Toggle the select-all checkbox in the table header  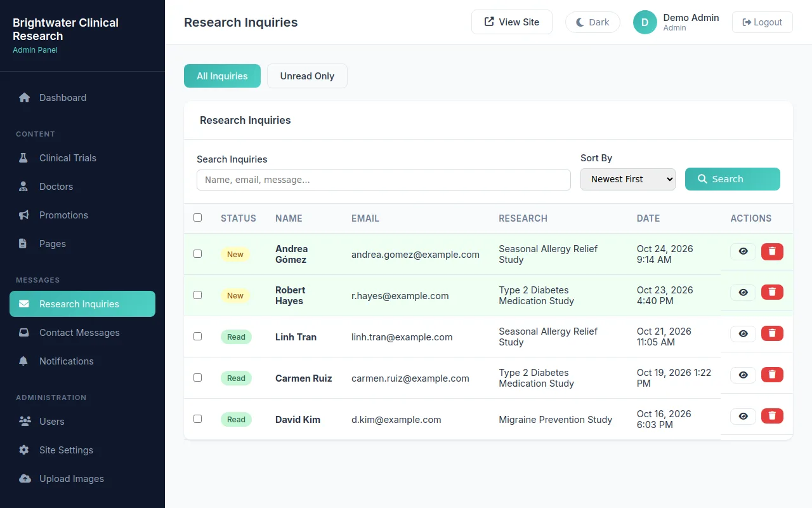point(197,218)
